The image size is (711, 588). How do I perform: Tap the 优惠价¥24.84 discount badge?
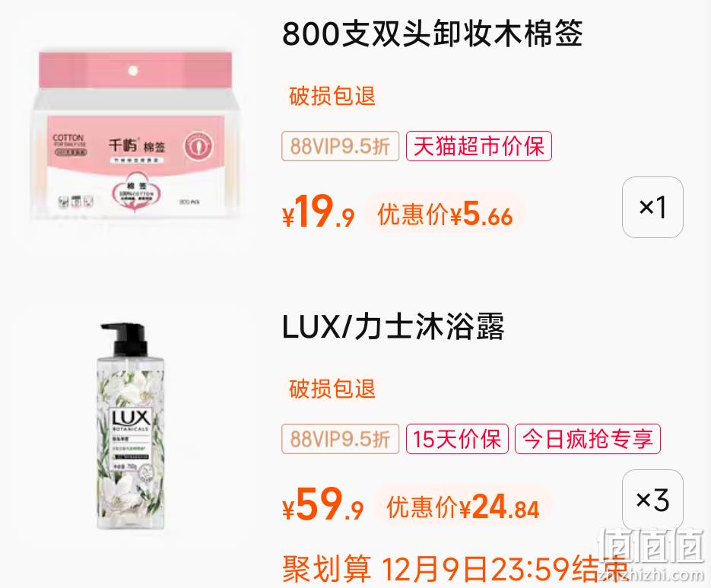462,507
